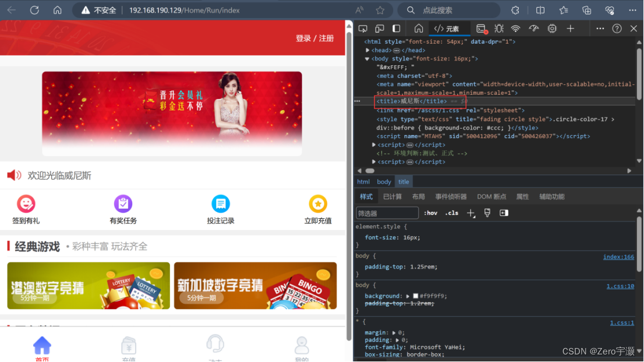The height and width of the screenshot is (362, 644).
Task: Open the DOM 断点 tab
Action: point(491,197)
